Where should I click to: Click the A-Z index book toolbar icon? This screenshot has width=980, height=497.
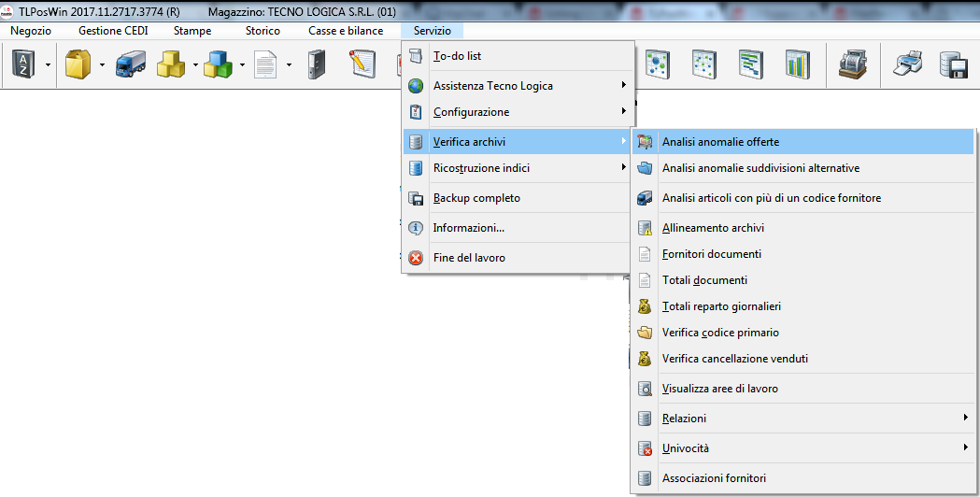(21, 64)
